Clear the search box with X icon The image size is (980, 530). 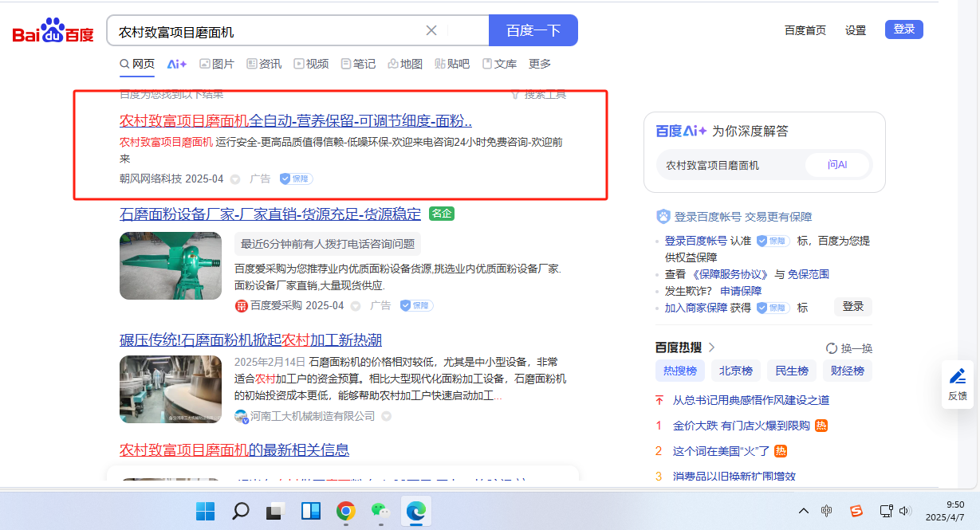(x=431, y=31)
